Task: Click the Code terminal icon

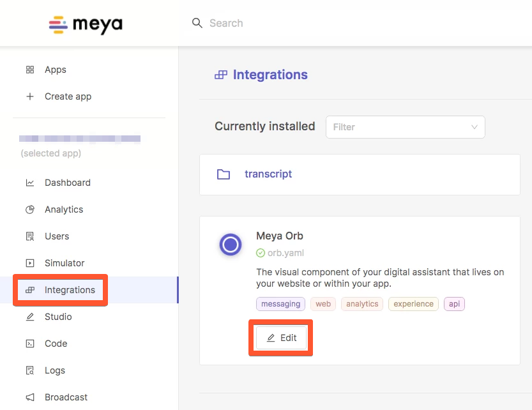Action: 30,344
